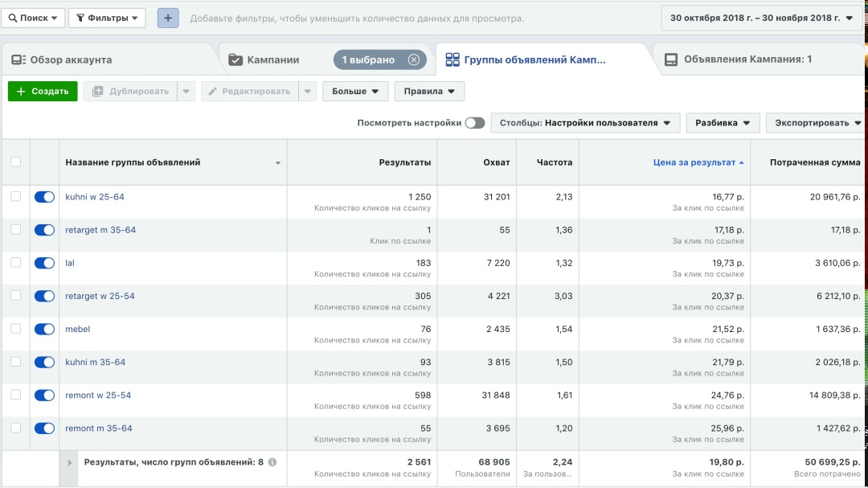Toggle off the kuhni w 25-64 ad set
The width and height of the screenshot is (868, 488).
click(x=44, y=197)
